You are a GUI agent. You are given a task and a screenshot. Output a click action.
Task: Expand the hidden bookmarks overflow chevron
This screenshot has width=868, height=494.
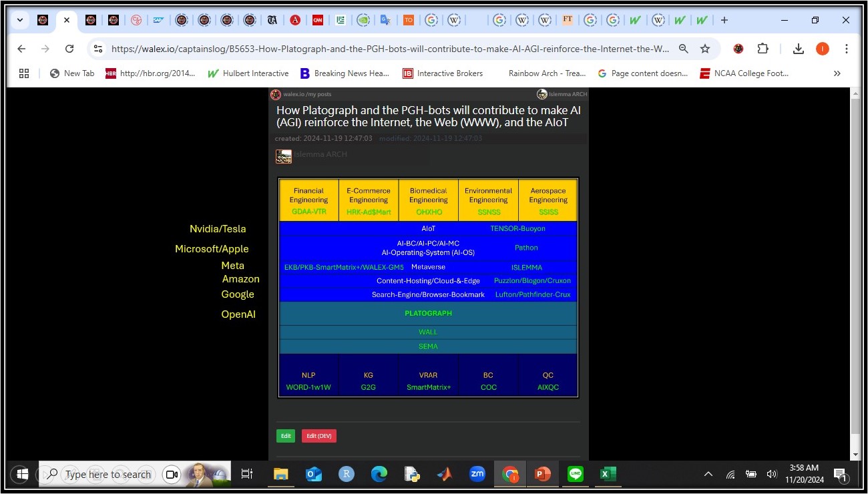837,73
